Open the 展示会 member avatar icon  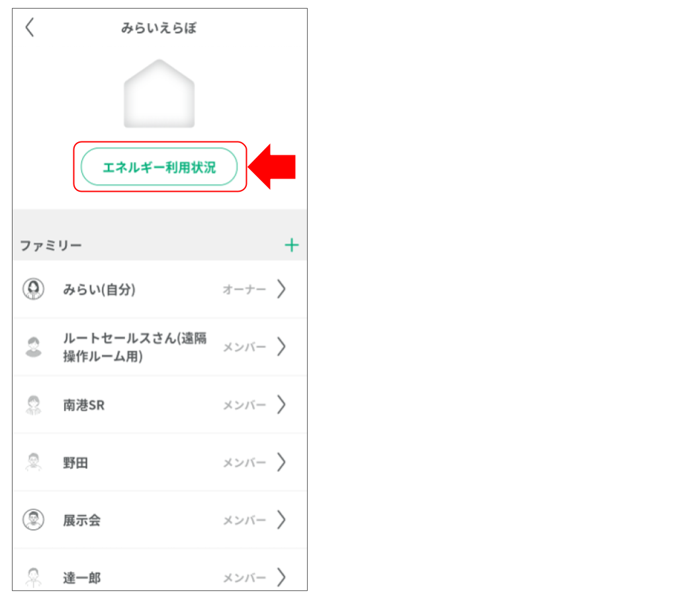pos(33,520)
